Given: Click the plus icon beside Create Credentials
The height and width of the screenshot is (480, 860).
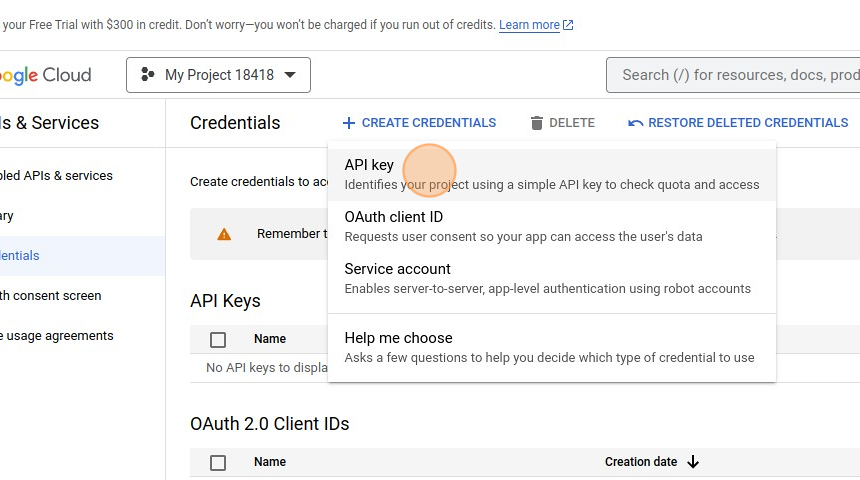Looking at the screenshot, I should click(x=348, y=123).
